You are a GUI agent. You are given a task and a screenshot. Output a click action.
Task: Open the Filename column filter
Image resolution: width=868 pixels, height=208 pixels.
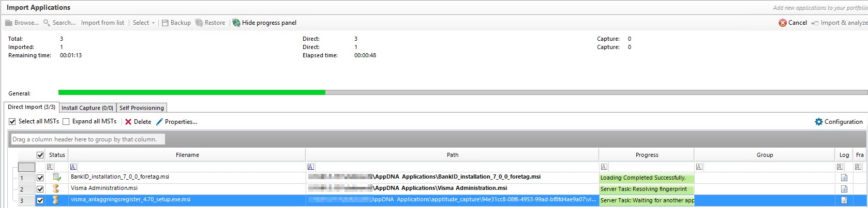[x=73, y=167]
